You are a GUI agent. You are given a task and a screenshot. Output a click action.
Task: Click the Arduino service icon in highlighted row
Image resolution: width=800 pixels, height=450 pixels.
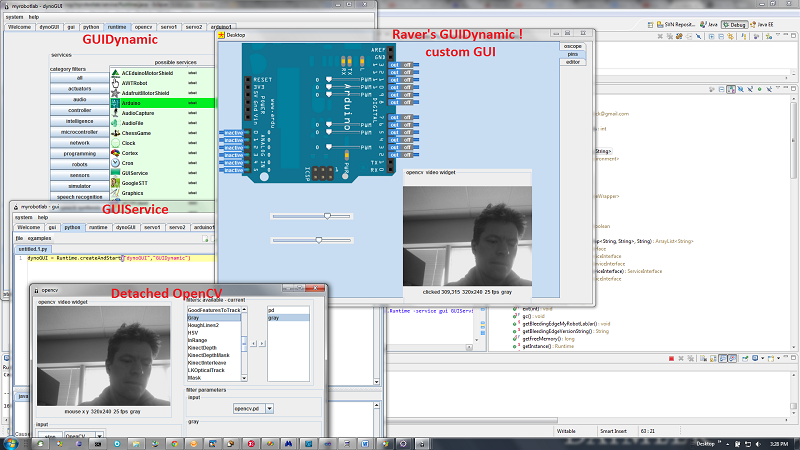pyautogui.click(x=115, y=103)
